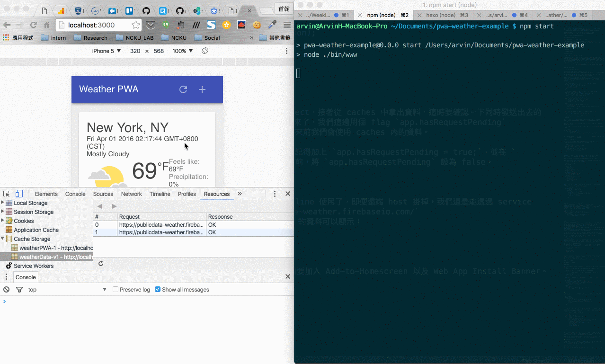
Task: Click the device width field 320
Action: pos(135,51)
